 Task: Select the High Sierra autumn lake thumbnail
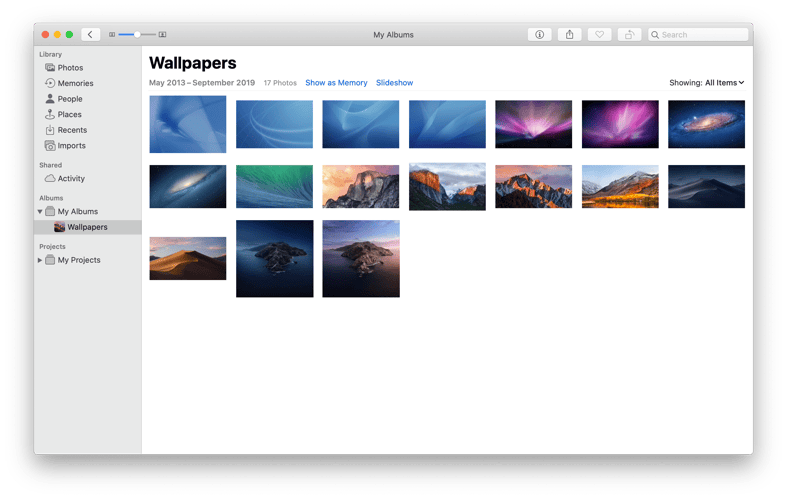620,186
